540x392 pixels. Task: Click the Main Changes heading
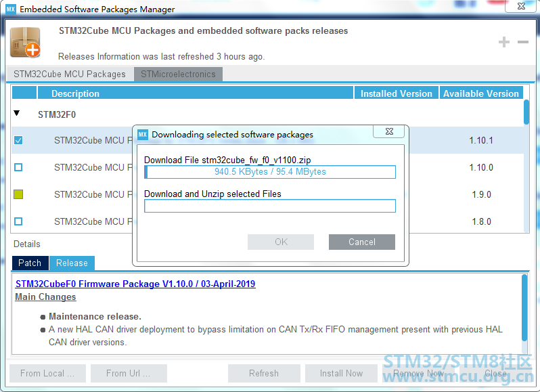click(x=45, y=297)
